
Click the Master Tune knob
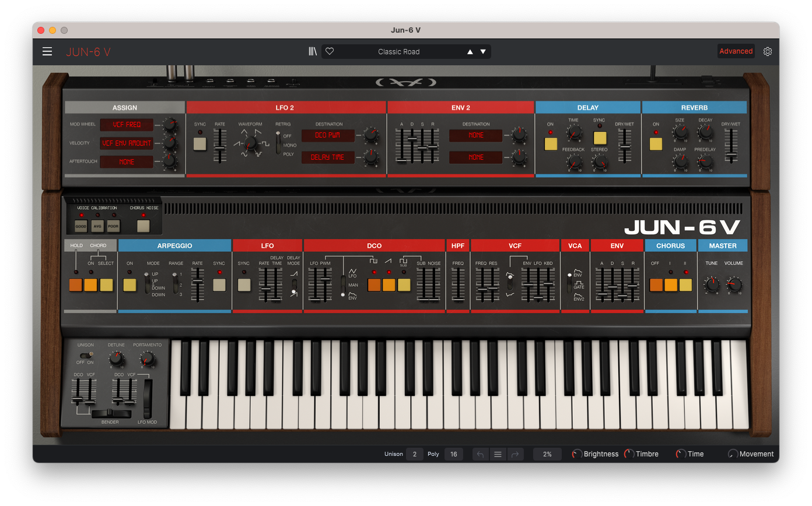click(x=712, y=285)
